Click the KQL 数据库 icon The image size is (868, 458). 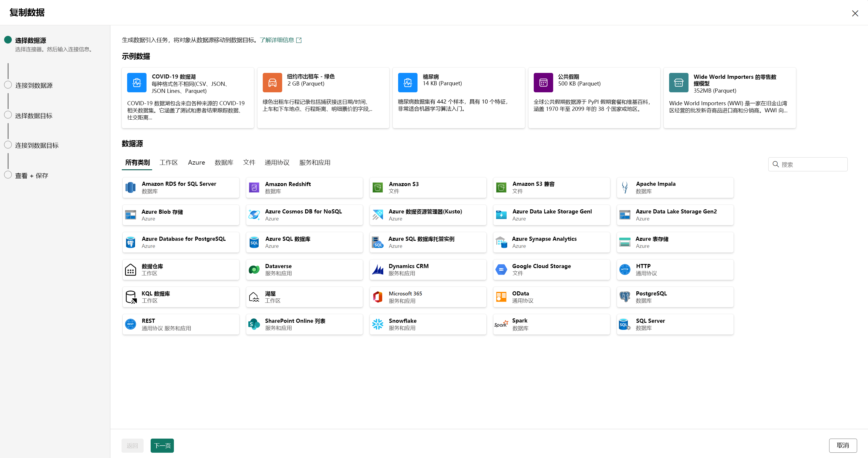[x=130, y=297]
